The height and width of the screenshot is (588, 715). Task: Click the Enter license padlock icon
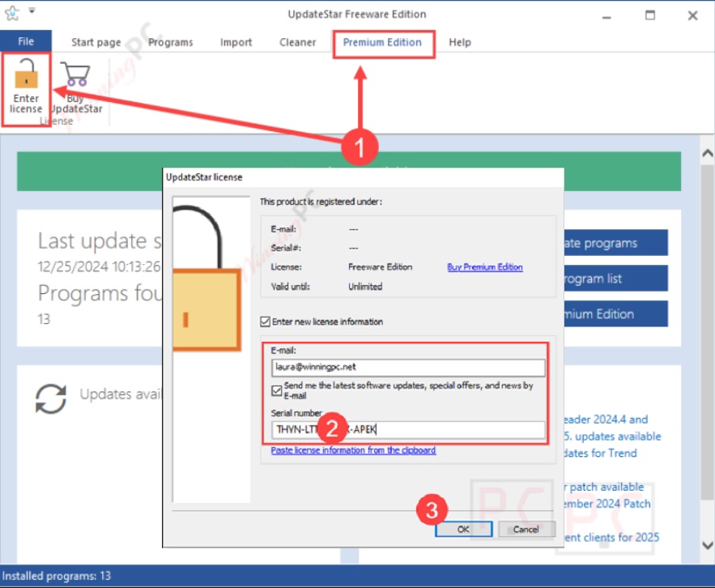coord(26,75)
